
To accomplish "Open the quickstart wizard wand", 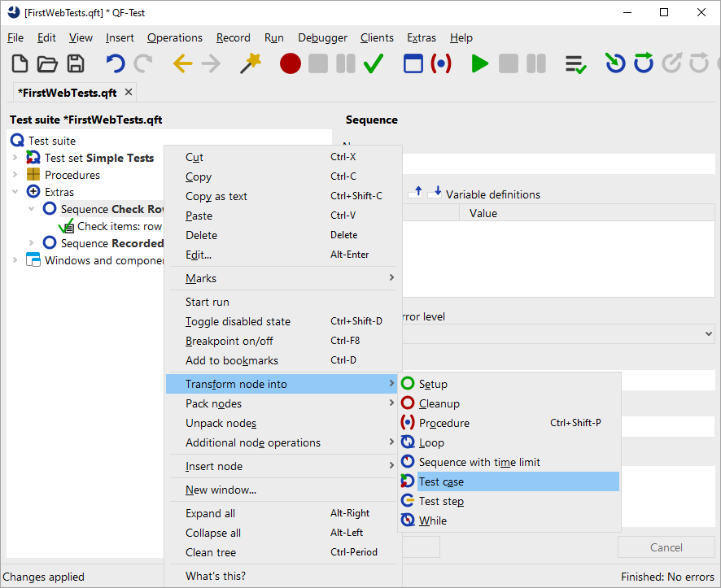I will [251, 63].
